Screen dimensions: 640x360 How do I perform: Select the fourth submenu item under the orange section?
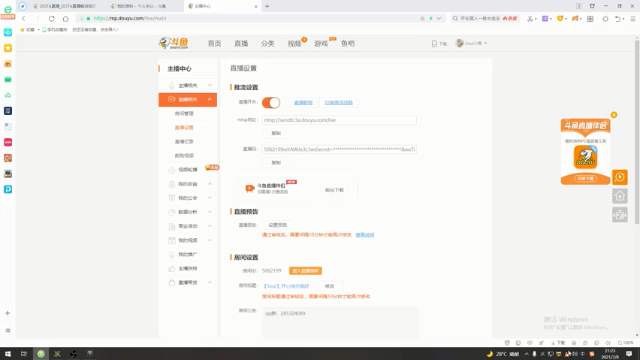point(184,156)
